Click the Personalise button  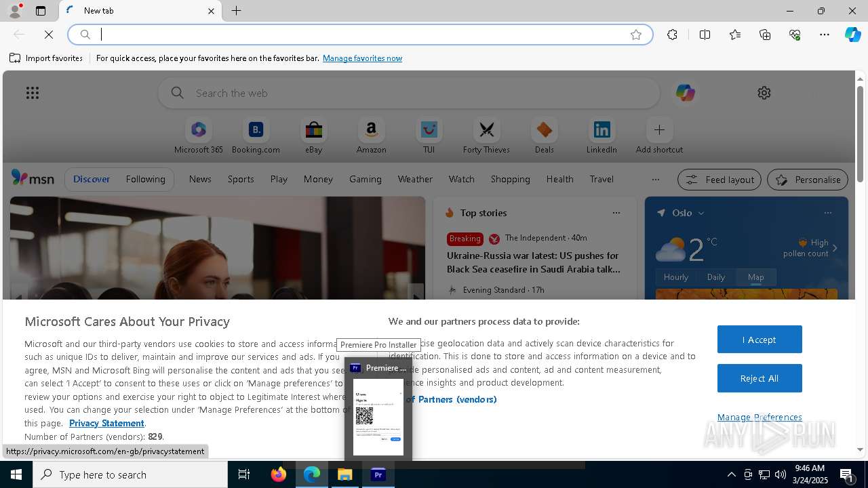tap(807, 180)
